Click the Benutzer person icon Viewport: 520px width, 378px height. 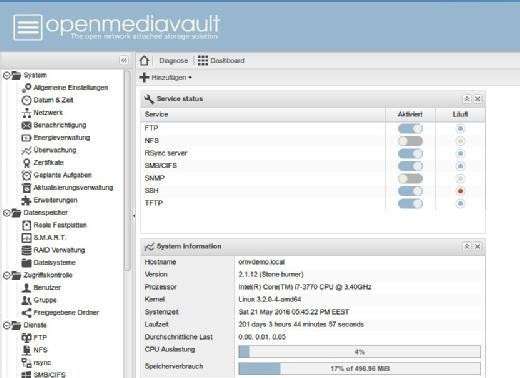click(26, 288)
